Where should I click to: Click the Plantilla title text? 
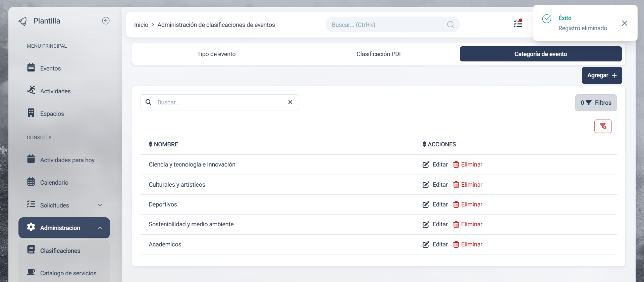[x=47, y=21]
